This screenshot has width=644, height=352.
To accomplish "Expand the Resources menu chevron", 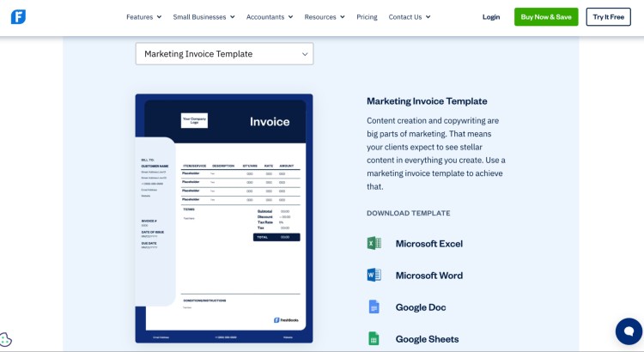I will click(x=343, y=17).
